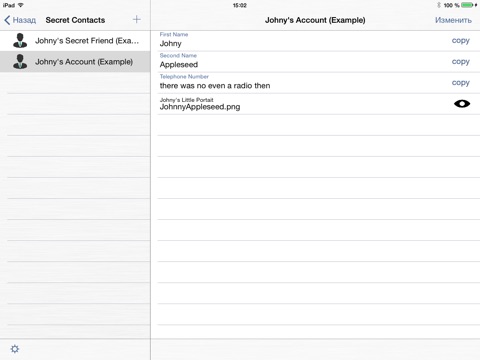
Task: Tap Изменить to edit the account
Action: (x=453, y=20)
